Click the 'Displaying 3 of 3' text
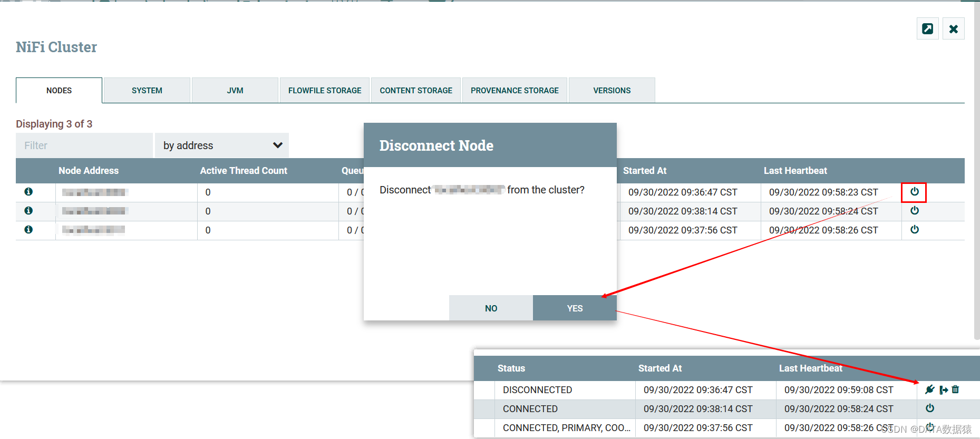 pyautogui.click(x=54, y=124)
